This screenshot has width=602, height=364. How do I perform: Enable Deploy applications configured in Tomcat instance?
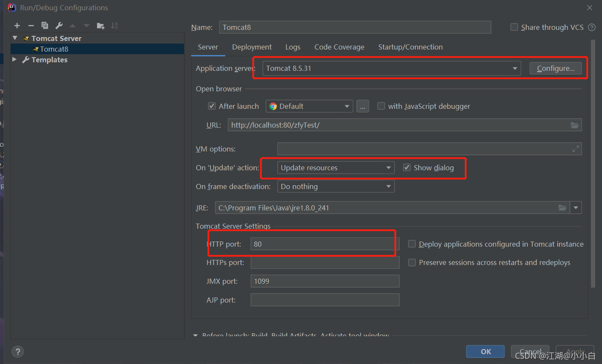coord(412,244)
